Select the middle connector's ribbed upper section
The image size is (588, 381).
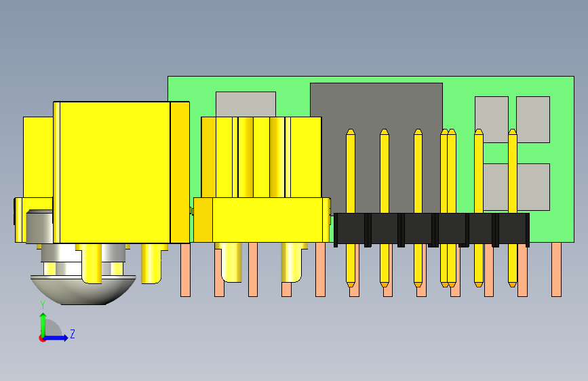[261, 157]
